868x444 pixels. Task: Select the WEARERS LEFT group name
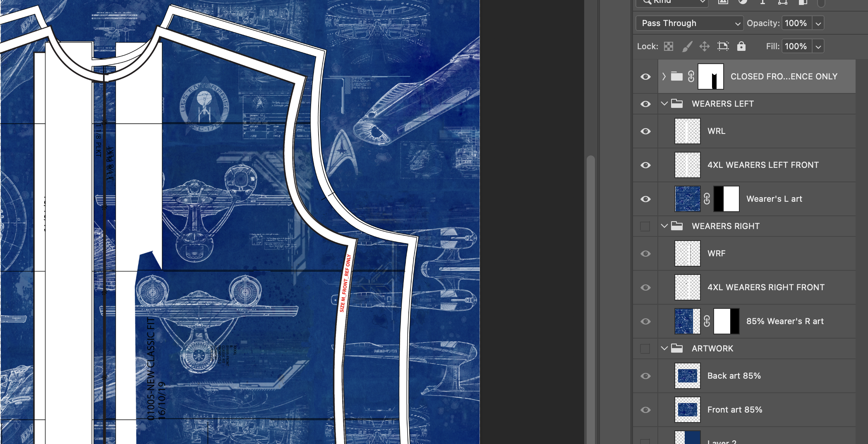[x=723, y=104]
